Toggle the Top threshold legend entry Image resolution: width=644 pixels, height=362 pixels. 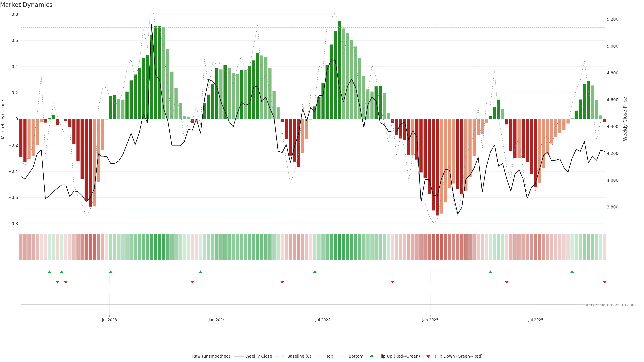click(330, 356)
